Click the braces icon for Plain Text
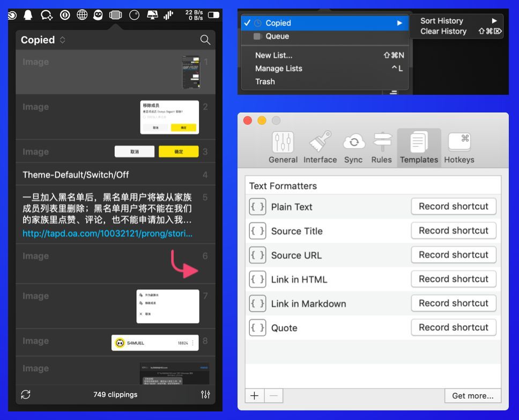 [x=257, y=207]
